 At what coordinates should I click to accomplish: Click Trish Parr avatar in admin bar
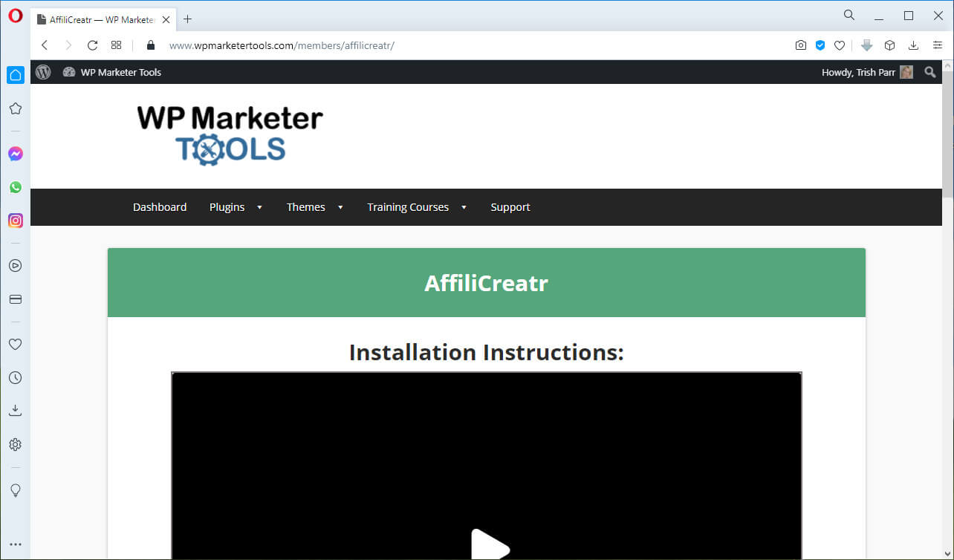click(x=906, y=72)
